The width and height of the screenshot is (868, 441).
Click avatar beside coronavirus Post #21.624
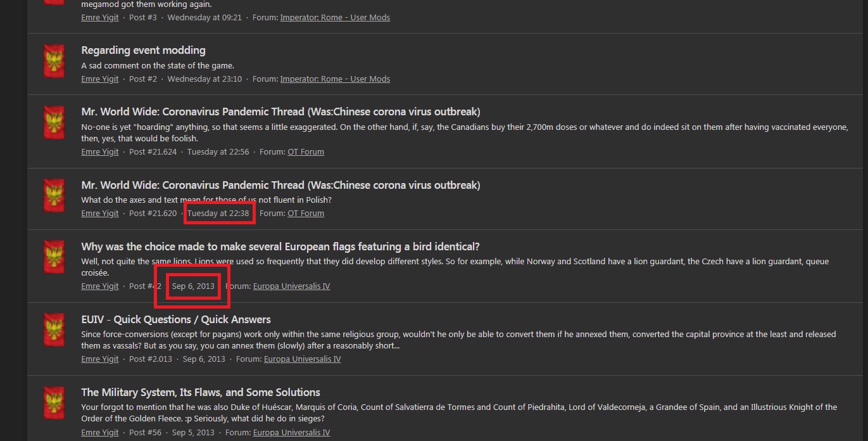54,123
